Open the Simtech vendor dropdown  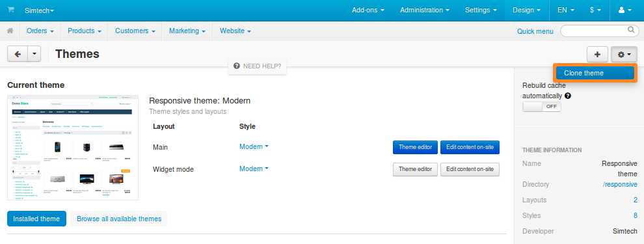[x=40, y=10]
